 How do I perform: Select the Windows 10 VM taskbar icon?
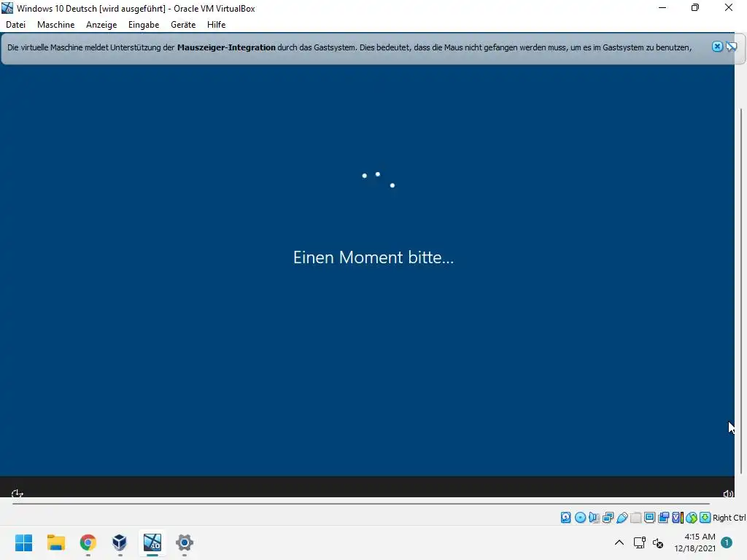pyautogui.click(x=152, y=542)
